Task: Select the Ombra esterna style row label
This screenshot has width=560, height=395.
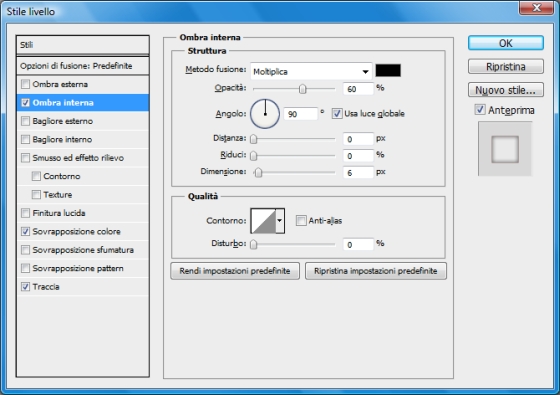Action: [x=60, y=84]
